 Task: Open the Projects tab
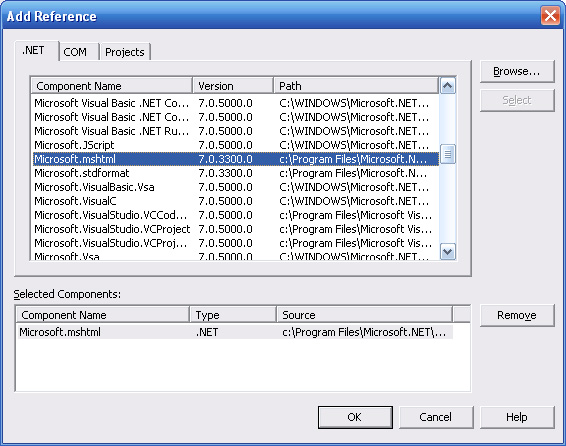tap(125, 52)
